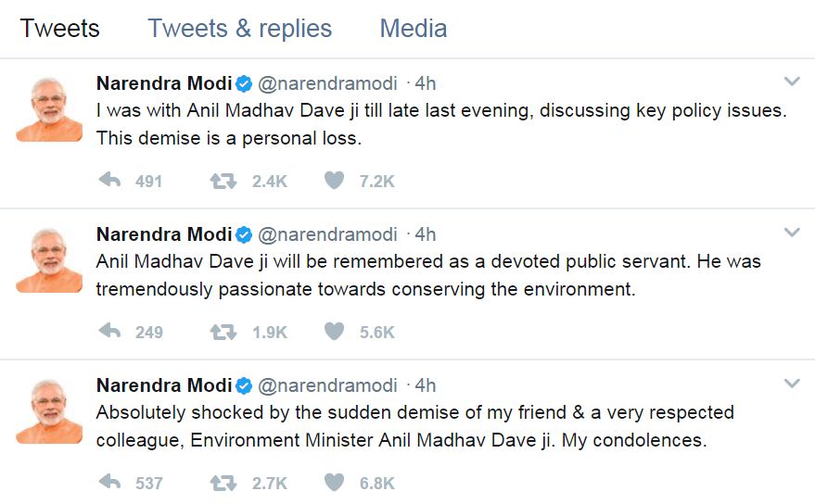Like the 'Absolutely shocked' condolences tweet
815x504 pixels.
point(334,483)
